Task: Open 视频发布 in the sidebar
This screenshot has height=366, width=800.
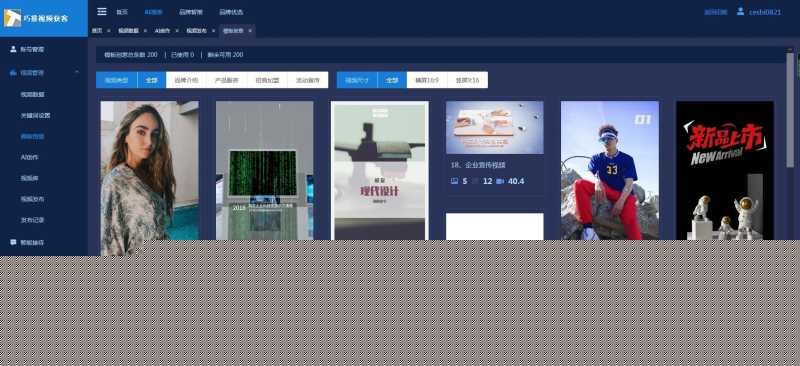Action: click(x=32, y=199)
